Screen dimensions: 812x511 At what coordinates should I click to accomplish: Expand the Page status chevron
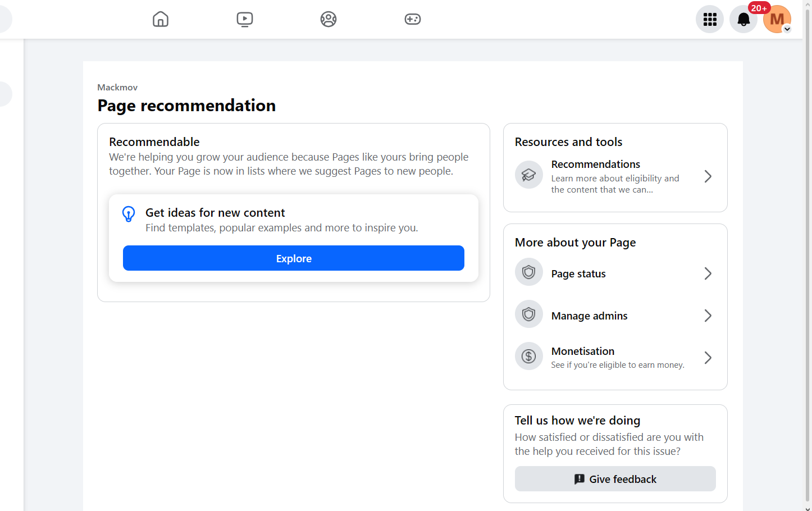[x=708, y=273]
